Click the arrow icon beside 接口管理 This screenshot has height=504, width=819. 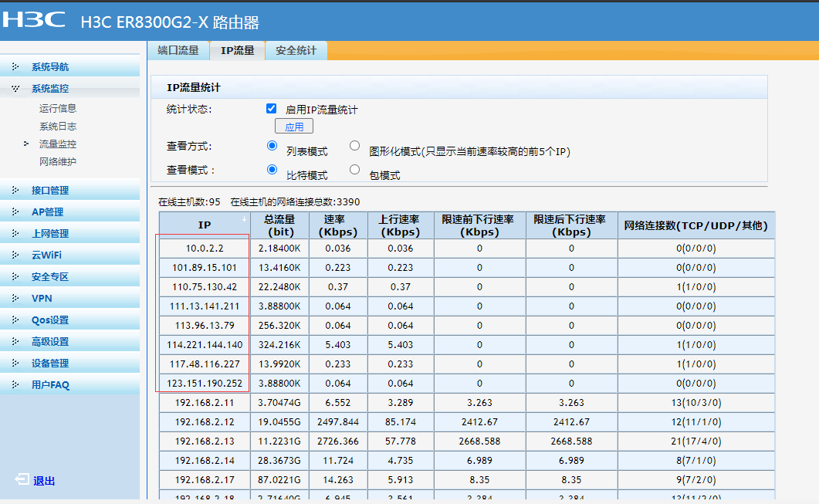tap(15, 190)
